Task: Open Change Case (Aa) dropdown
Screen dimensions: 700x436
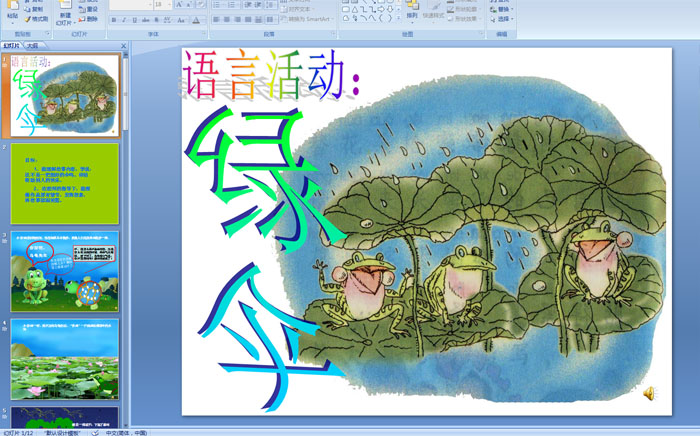Action: [x=181, y=20]
